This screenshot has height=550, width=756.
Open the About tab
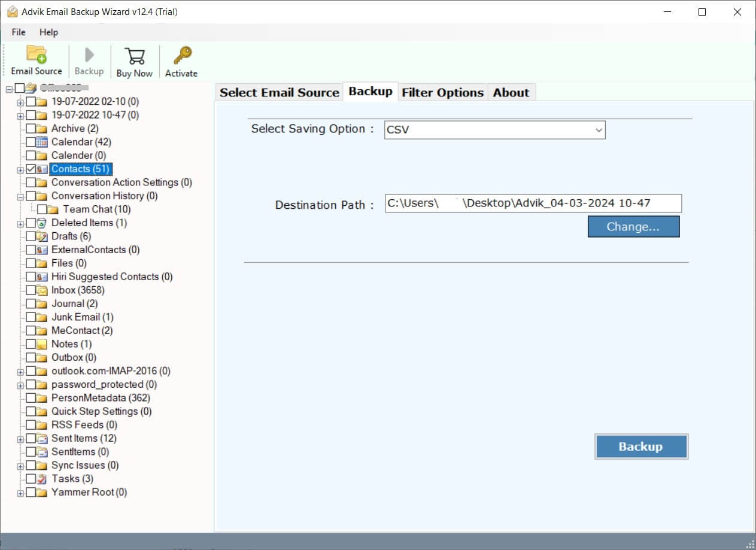(511, 92)
